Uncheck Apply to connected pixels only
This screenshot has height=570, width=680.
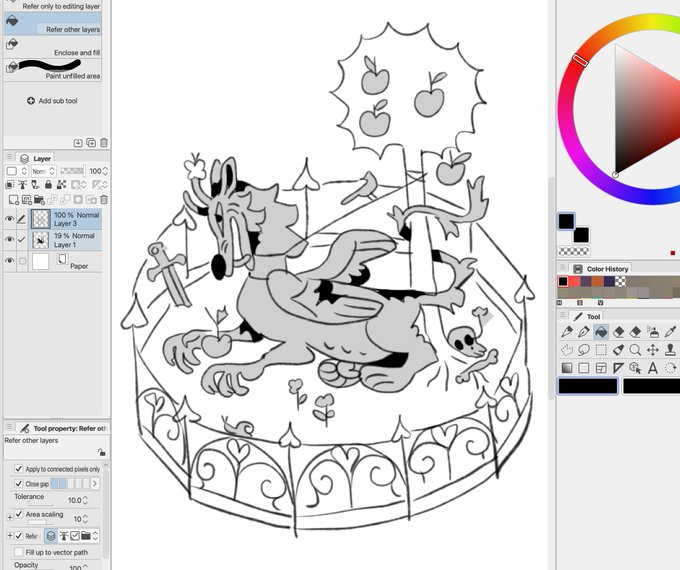coord(18,468)
